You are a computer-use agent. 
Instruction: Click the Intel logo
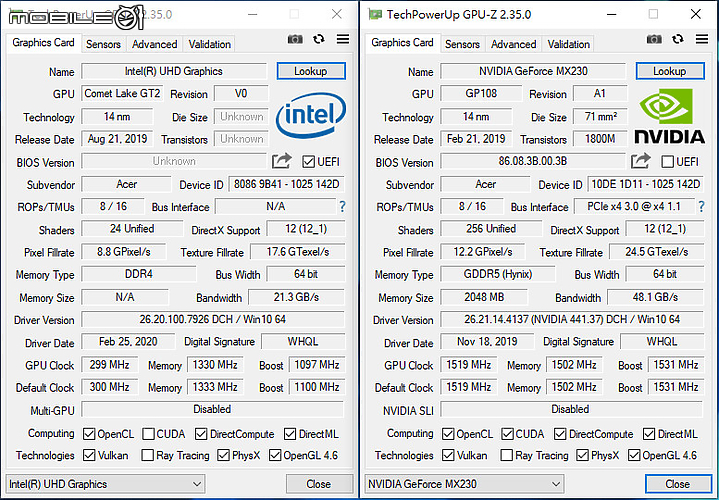pyautogui.click(x=311, y=115)
